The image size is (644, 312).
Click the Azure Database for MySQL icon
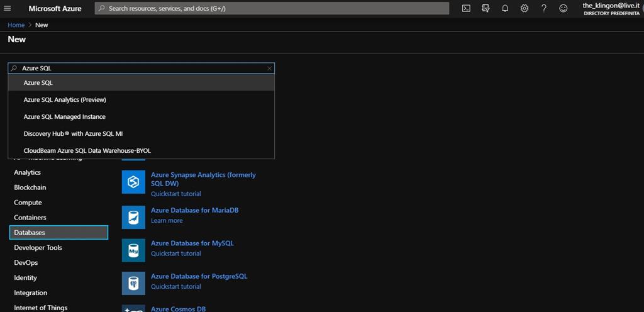pos(133,250)
